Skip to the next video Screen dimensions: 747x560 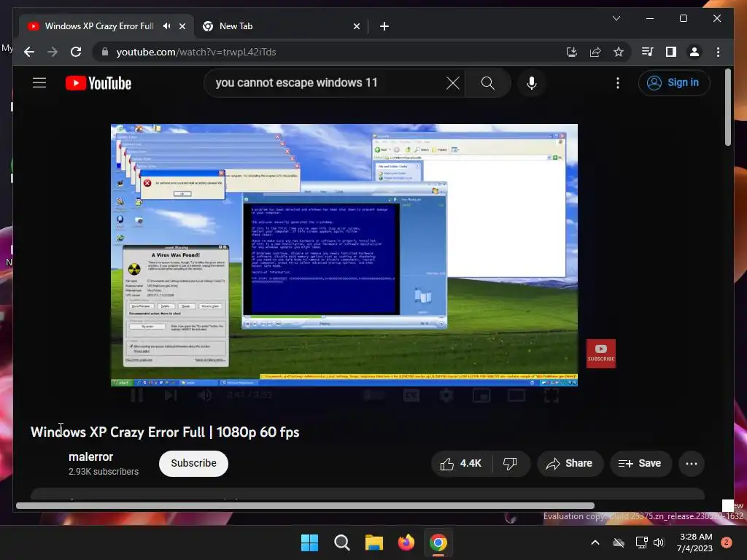point(170,395)
